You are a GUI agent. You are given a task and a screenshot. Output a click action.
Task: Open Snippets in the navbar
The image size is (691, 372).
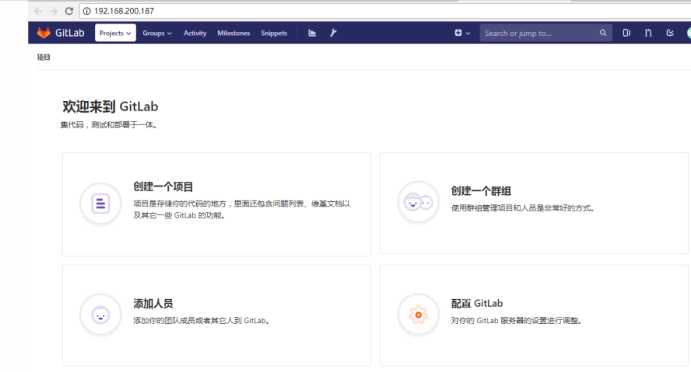(x=274, y=33)
